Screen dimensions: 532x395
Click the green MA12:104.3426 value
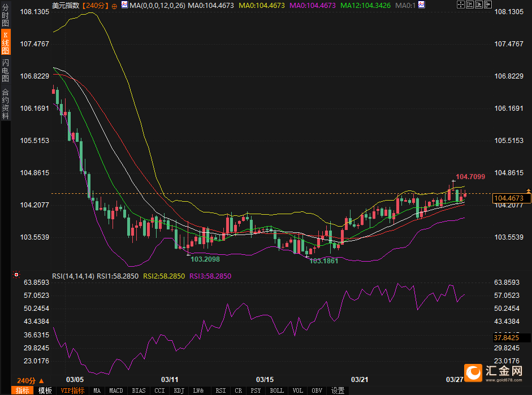[x=365, y=6]
